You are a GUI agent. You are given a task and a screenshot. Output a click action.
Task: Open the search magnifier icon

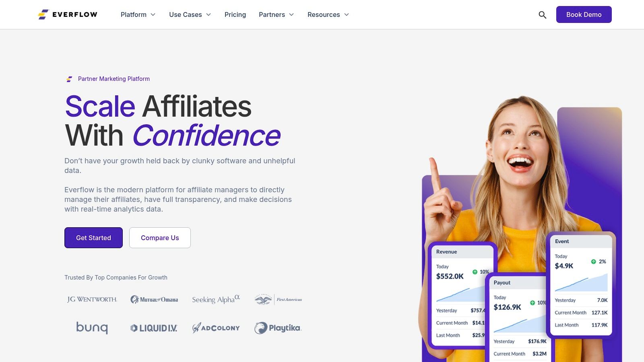click(x=542, y=15)
